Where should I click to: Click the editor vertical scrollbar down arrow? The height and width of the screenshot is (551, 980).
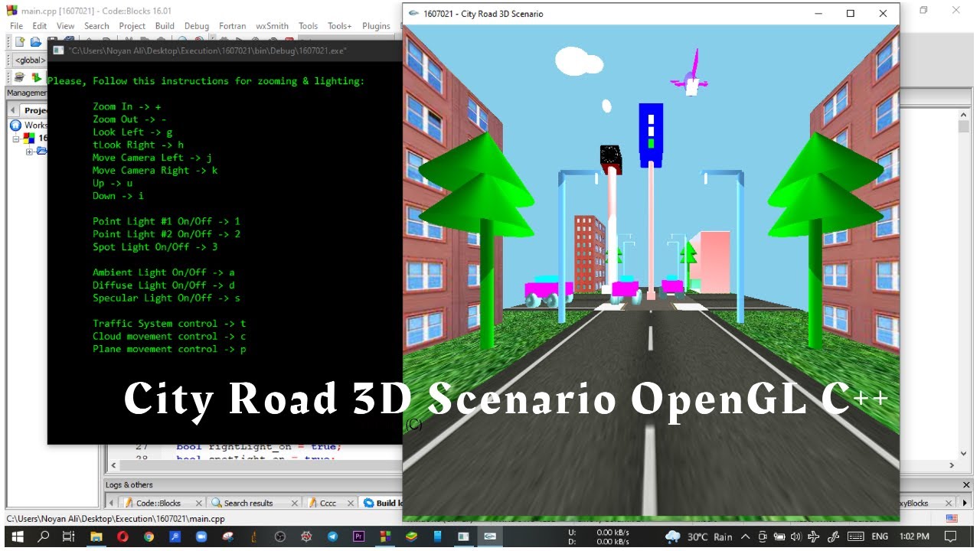coord(964,454)
